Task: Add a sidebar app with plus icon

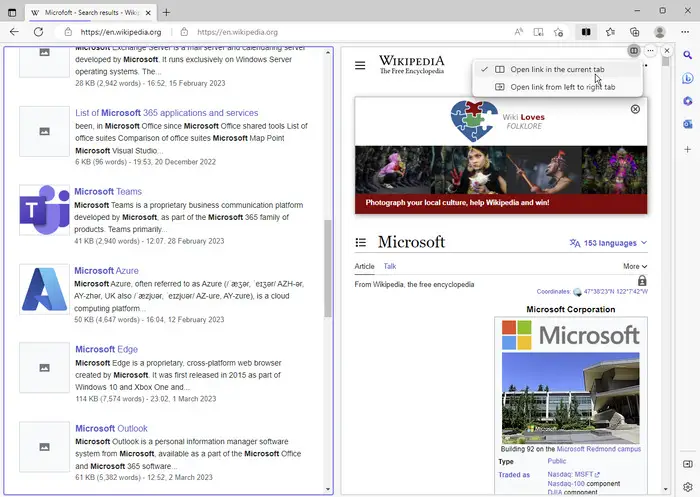Action: [x=688, y=149]
